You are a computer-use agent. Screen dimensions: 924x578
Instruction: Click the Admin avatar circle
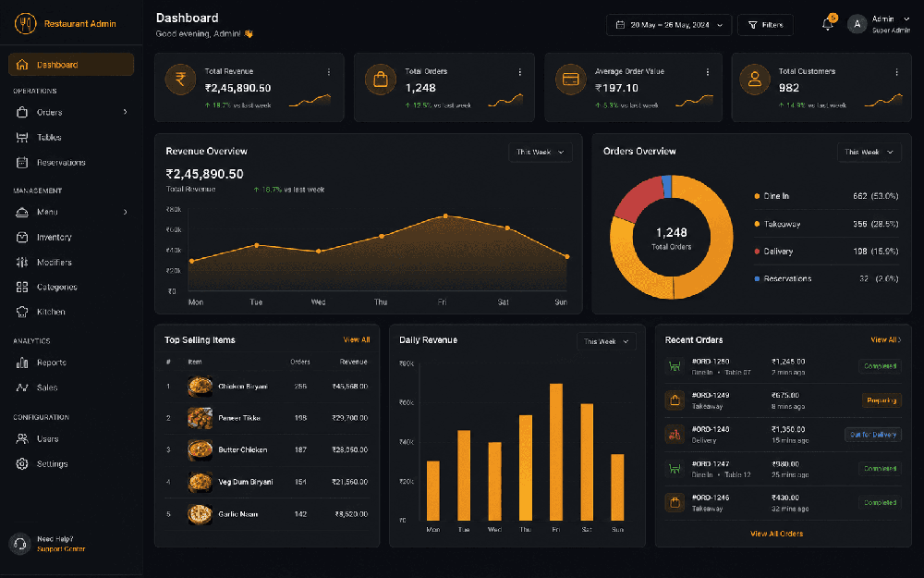tap(857, 24)
